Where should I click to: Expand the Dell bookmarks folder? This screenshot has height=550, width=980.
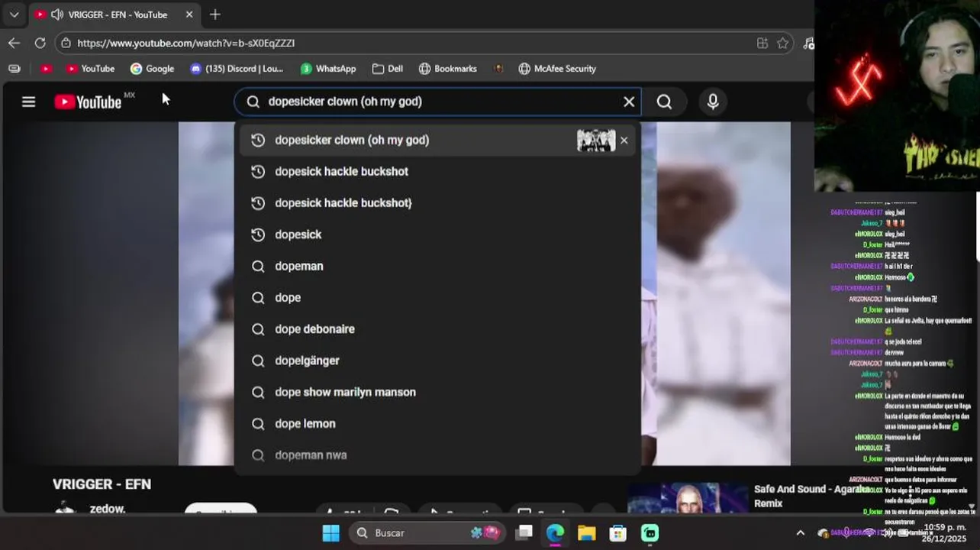(x=388, y=69)
